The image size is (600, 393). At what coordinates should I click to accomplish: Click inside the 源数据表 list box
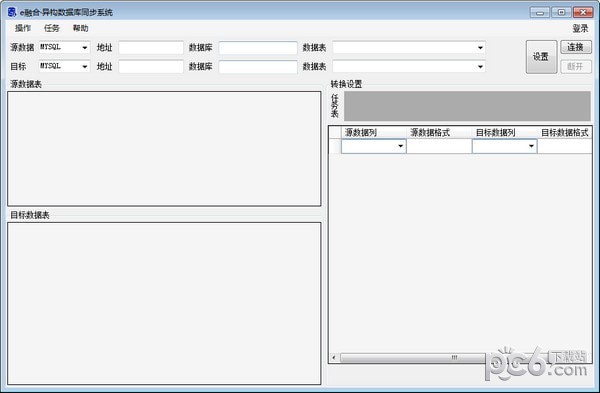164,148
